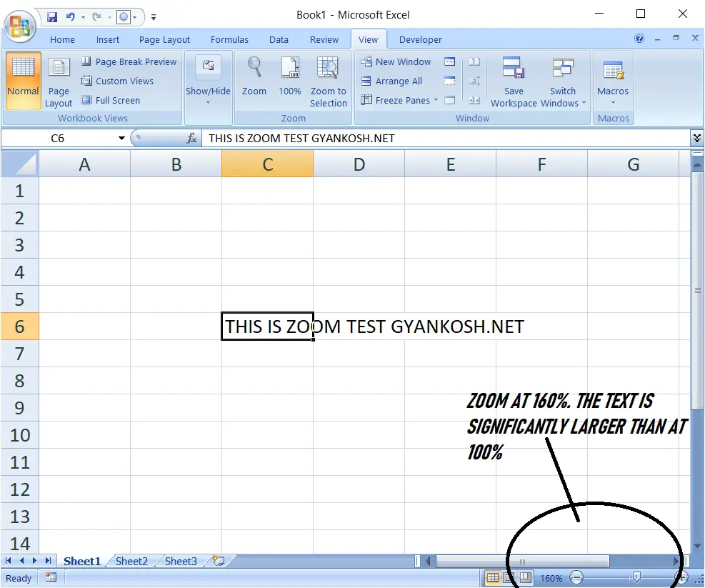
Task: Click horizontal scrollbar left arrow
Action: (x=428, y=561)
